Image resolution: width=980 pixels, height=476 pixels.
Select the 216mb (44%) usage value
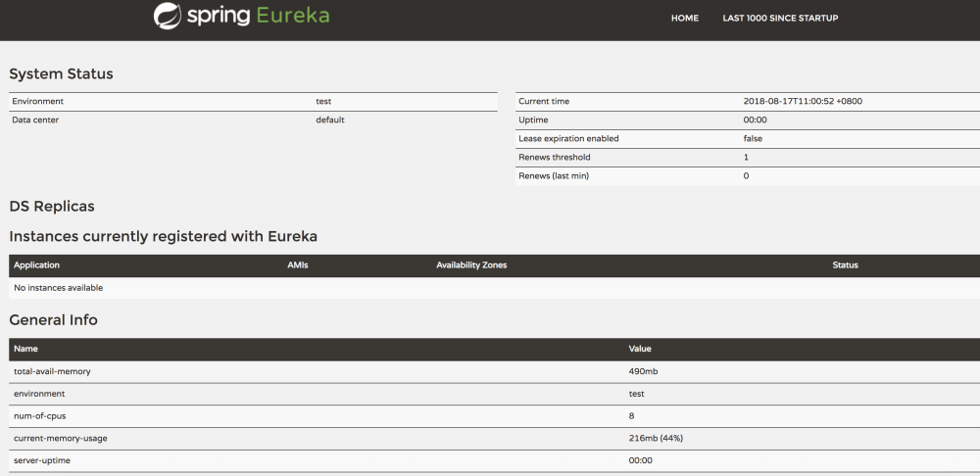[x=656, y=439]
